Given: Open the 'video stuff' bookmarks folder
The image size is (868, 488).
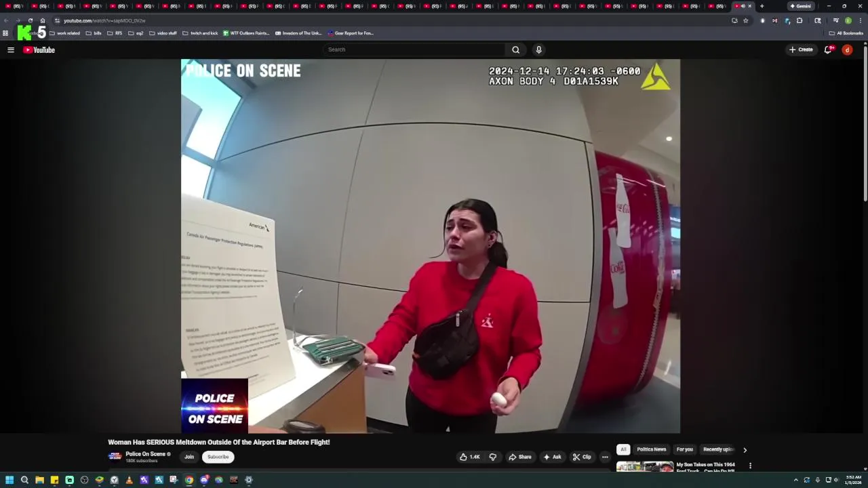Looking at the screenshot, I should click(163, 33).
